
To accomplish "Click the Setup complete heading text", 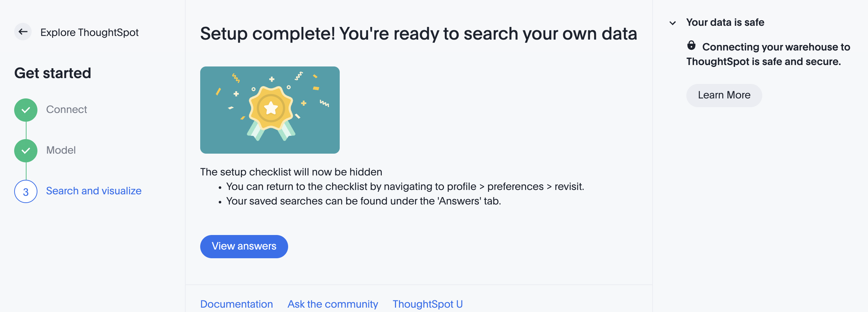I will pos(419,34).
